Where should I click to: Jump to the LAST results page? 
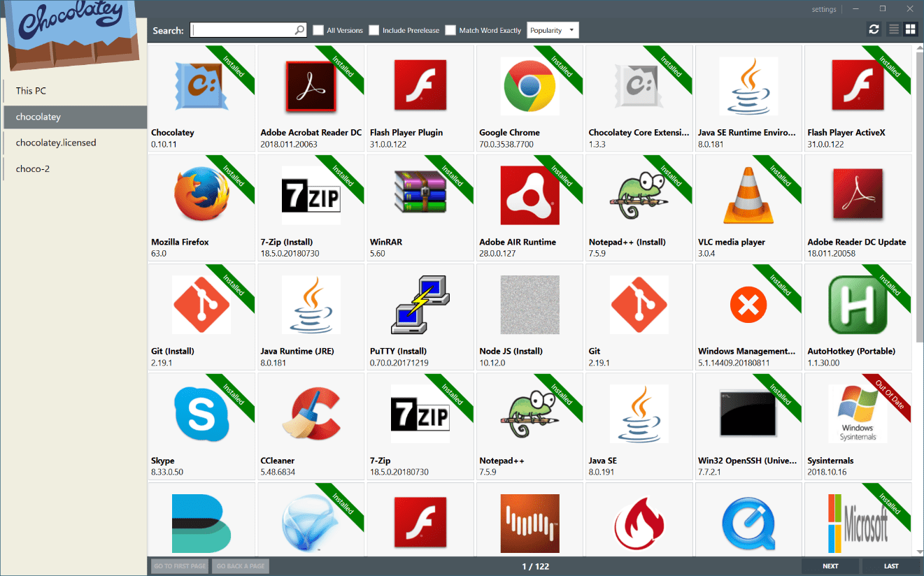[x=890, y=566]
